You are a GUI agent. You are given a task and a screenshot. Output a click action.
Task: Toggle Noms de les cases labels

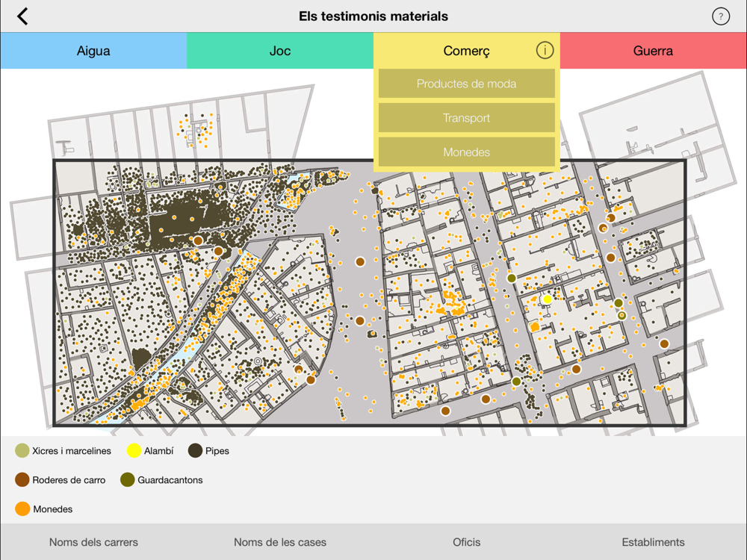click(x=280, y=542)
